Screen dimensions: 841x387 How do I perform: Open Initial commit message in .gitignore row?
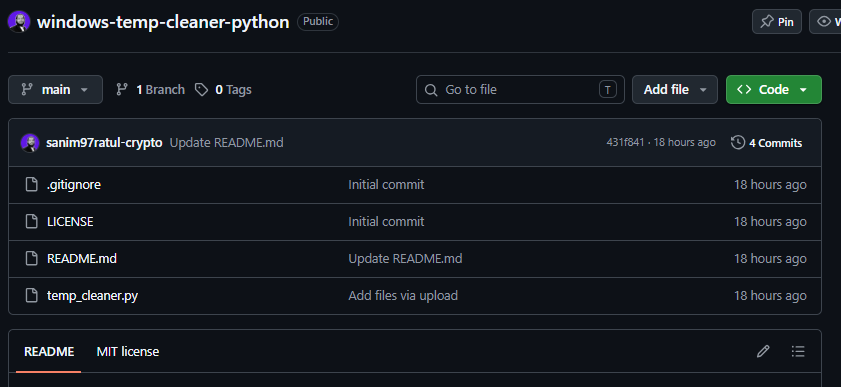tap(386, 184)
